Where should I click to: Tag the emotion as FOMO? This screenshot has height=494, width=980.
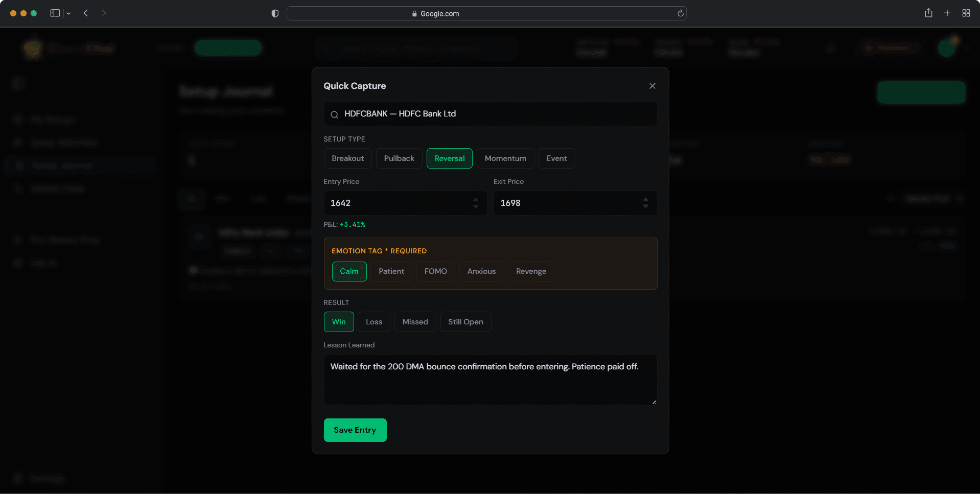pos(435,271)
